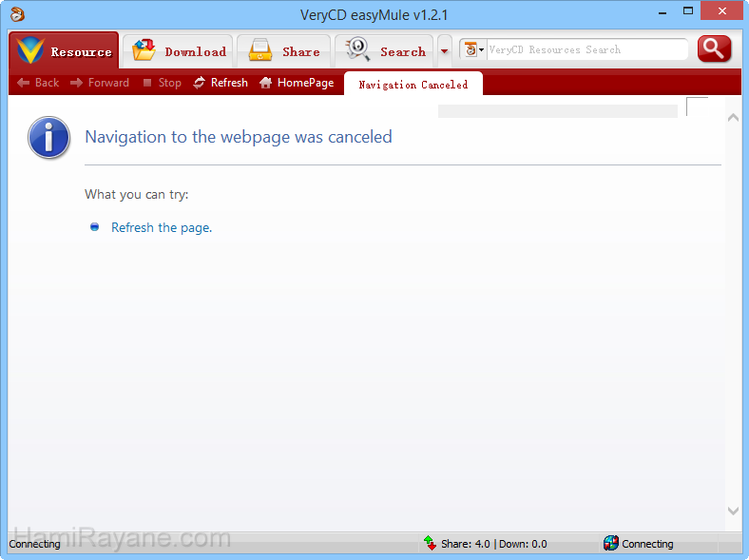Minimize the easyMule window
The image size is (749, 560).
(663, 11)
